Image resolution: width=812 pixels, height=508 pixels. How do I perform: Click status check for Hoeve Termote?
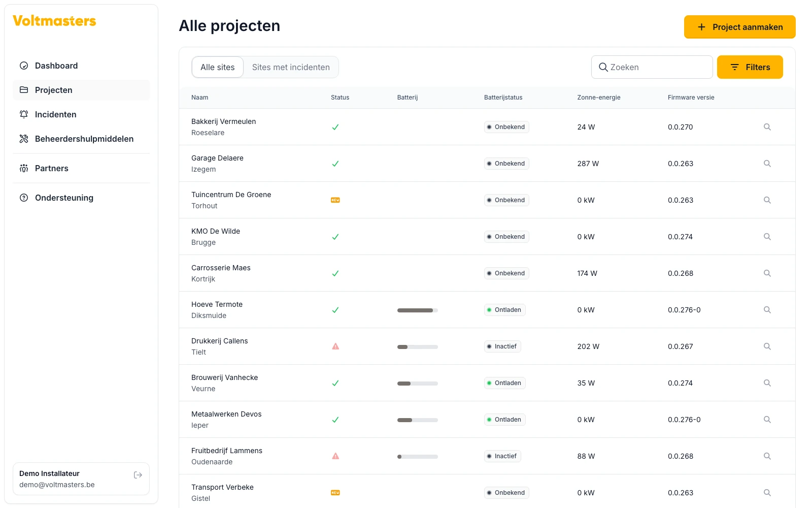click(335, 310)
